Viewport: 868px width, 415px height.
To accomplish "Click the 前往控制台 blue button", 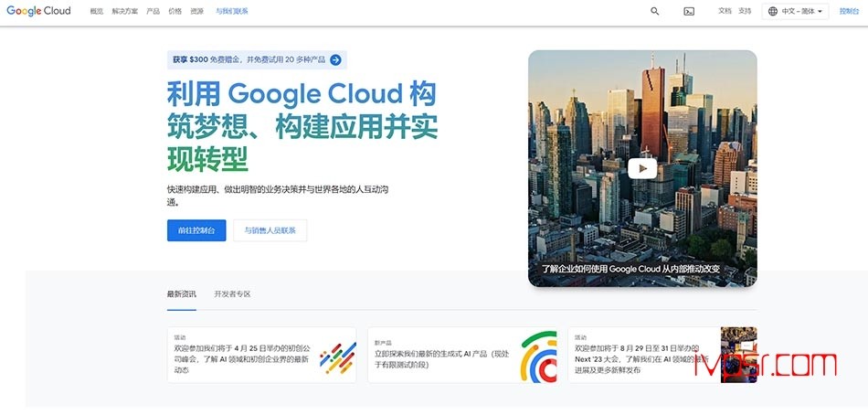I will pos(196,230).
